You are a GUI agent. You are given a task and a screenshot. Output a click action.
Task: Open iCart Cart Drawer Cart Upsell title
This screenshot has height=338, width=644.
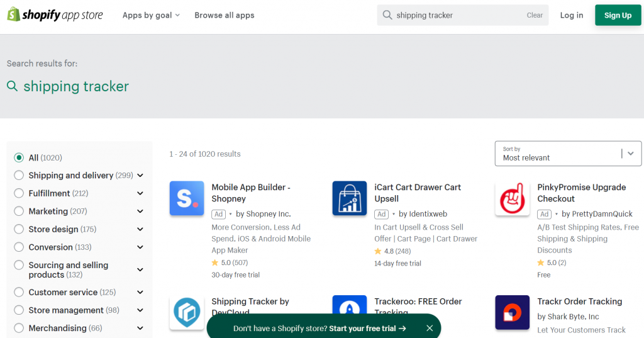tap(418, 193)
